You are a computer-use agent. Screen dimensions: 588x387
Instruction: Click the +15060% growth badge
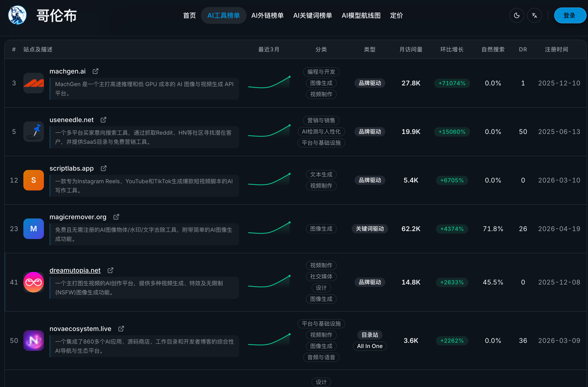(452, 132)
